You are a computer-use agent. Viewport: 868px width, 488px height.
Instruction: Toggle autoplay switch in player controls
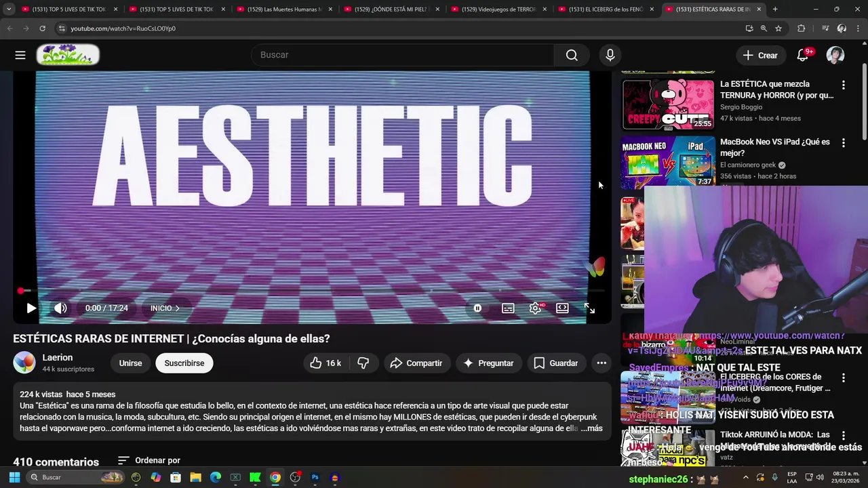[x=477, y=308]
